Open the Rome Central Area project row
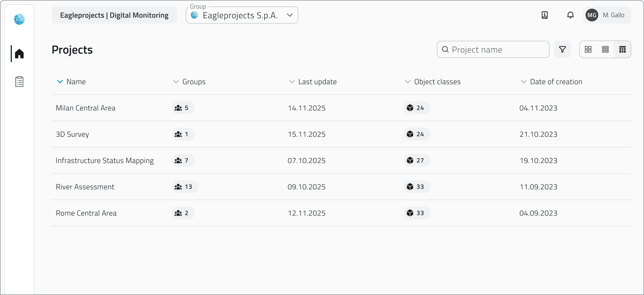This screenshot has height=295, width=644. 86,213
